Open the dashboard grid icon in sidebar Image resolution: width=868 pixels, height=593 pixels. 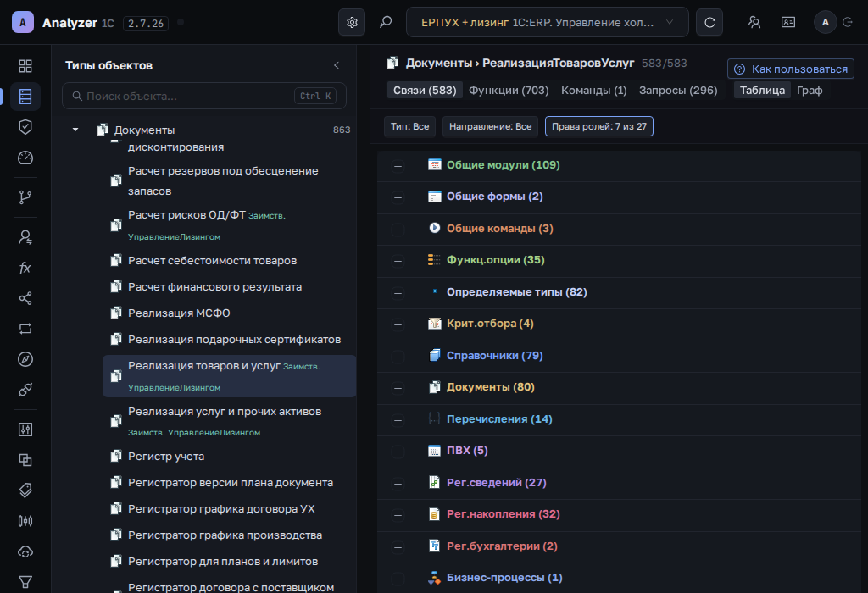pyautogui.click(x=25, y=66)
